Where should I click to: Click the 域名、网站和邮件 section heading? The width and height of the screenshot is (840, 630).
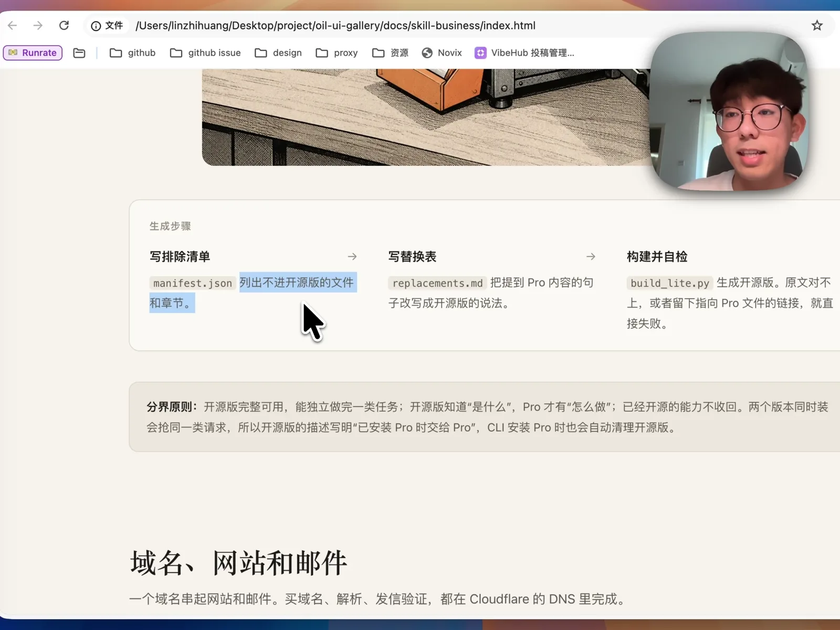(x=238, y=563)
